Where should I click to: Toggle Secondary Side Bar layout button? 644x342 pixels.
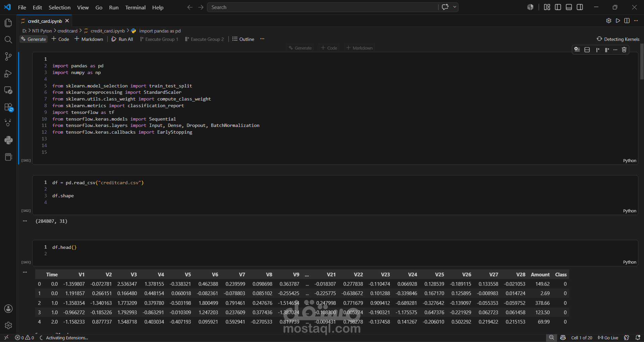[580, 7]
